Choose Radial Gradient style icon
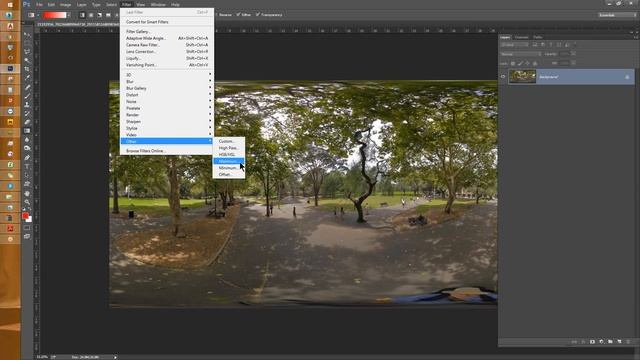Screen dimensions: 640x360 pyautogui.click(x=91, y=15)
